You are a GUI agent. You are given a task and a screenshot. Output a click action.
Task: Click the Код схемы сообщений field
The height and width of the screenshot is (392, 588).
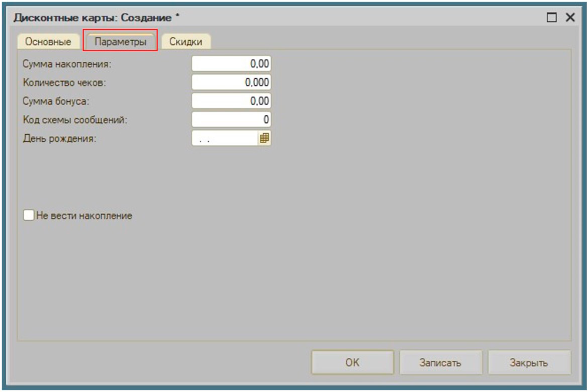tap(231, 120)
